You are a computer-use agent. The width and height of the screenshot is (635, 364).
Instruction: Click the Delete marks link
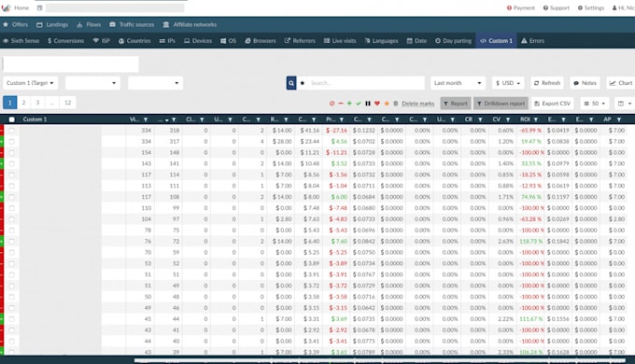click(417, 104)
